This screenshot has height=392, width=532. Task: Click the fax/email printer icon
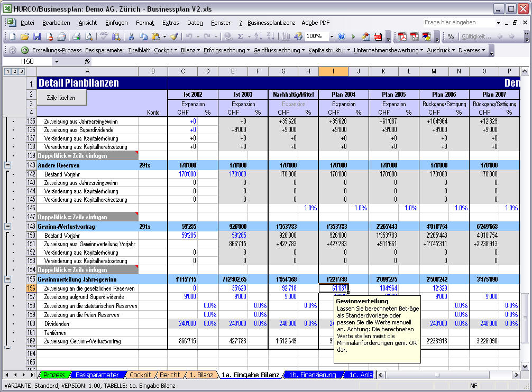coord(61,36)
